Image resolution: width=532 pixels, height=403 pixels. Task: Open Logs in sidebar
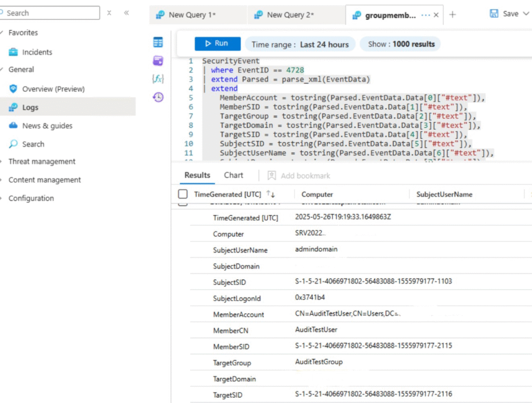point(68,107)
